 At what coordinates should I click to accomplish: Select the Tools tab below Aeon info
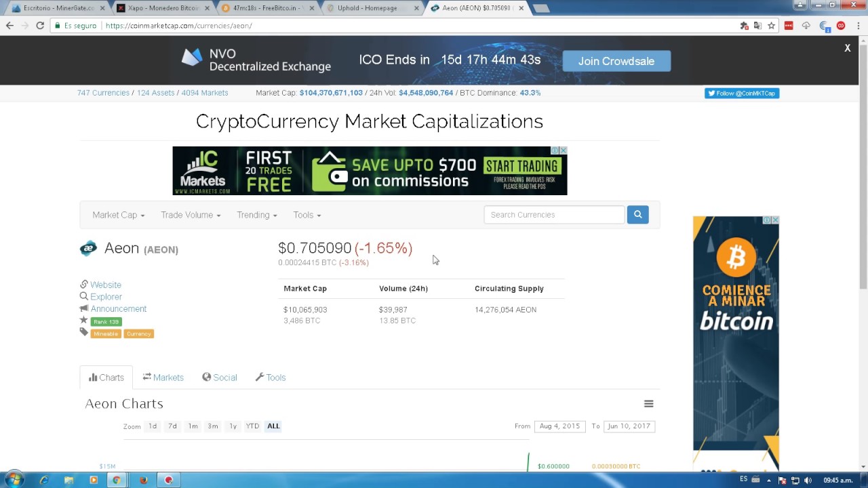pyautogui.click(x=271, y=378)
